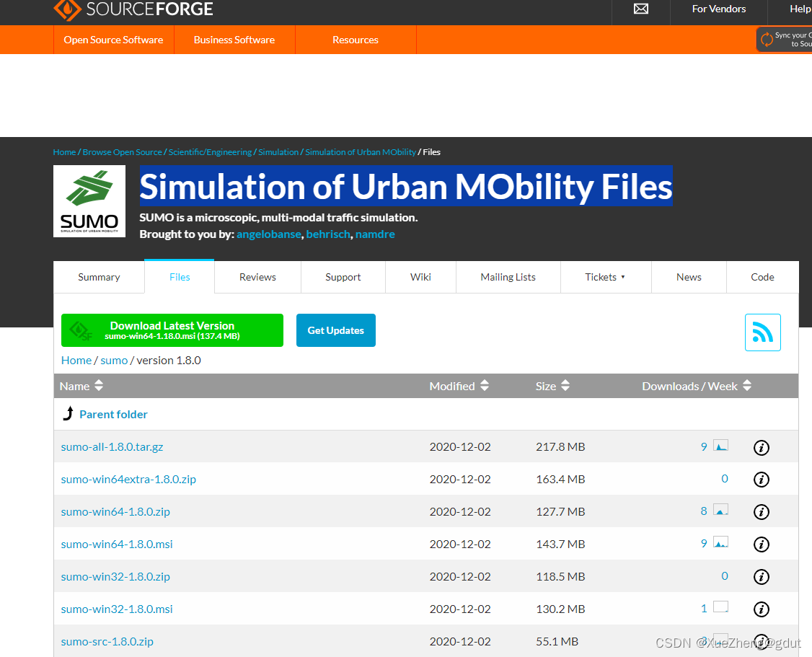812x657 pixels.
Task: Click Scientific/Engineering breadcrumb
Action: click(x=210, y=151)
